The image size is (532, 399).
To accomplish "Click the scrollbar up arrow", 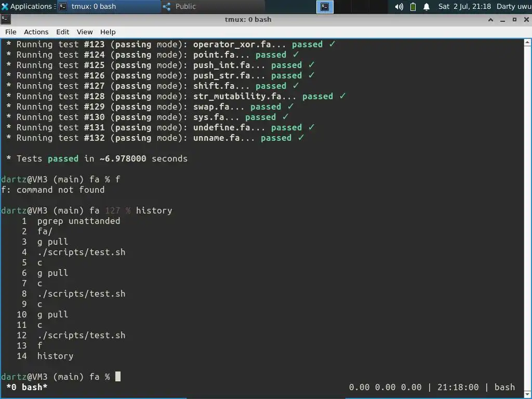I will (528, 43).
